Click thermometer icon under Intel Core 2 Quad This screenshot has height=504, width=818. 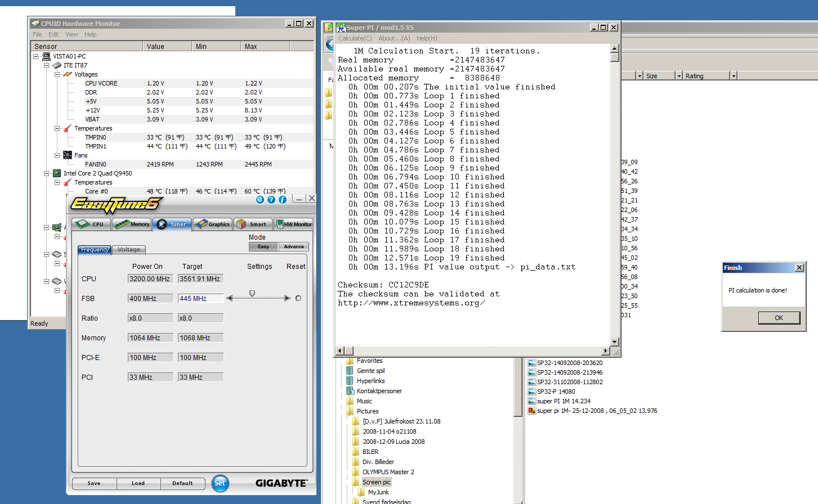(x=68, y=182)
